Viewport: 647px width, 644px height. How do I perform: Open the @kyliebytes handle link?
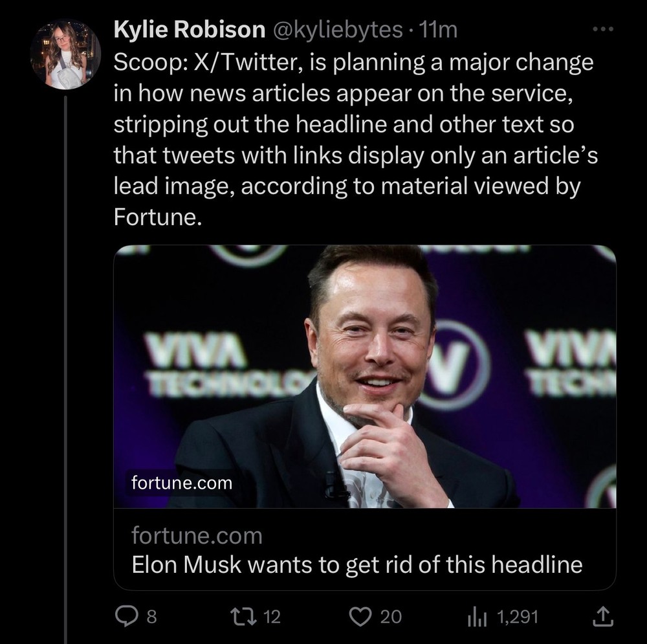[x=335, y=30]
